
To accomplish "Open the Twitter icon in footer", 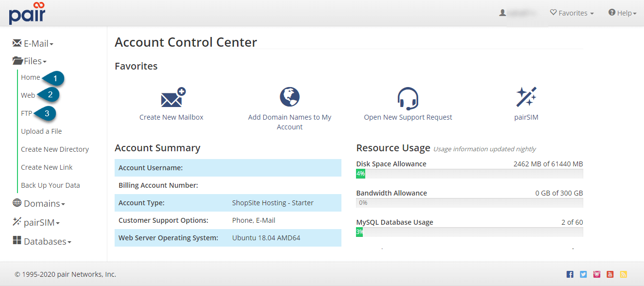I will (583, 274).
